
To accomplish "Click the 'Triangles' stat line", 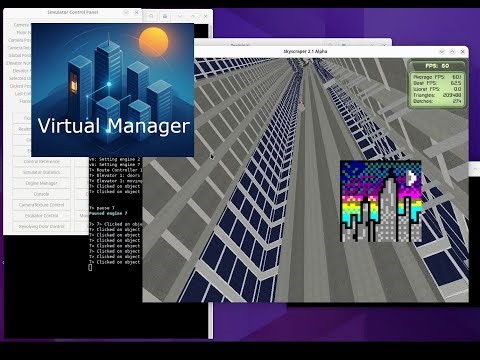I will click(x=437, y=95).
